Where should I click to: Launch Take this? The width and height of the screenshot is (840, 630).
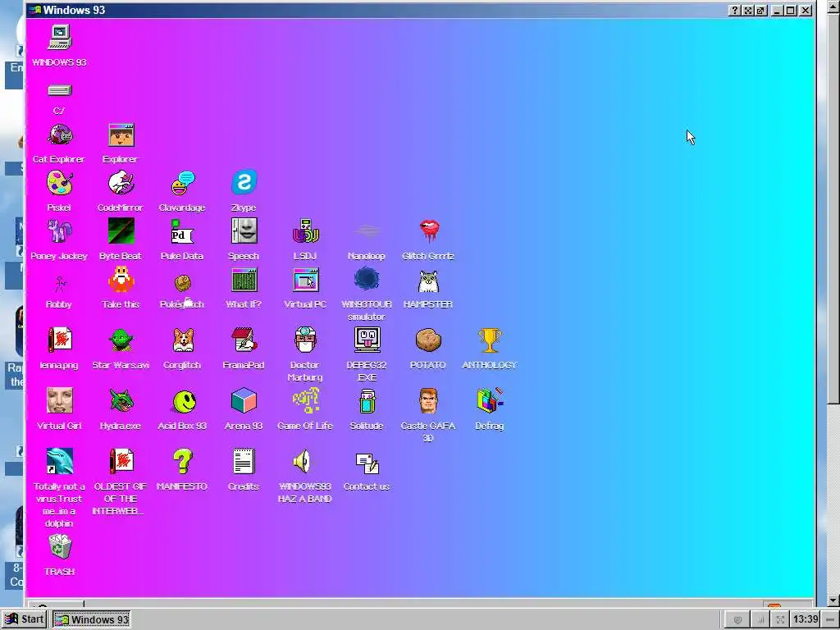tap(121, 280)
